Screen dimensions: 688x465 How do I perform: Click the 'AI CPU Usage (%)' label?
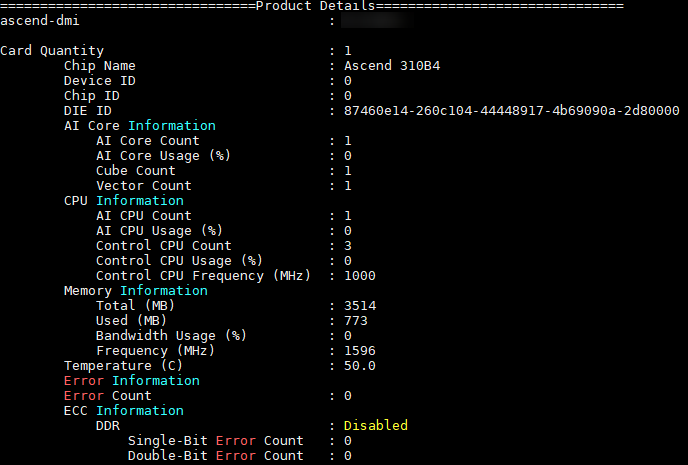(x=159, y=231)
